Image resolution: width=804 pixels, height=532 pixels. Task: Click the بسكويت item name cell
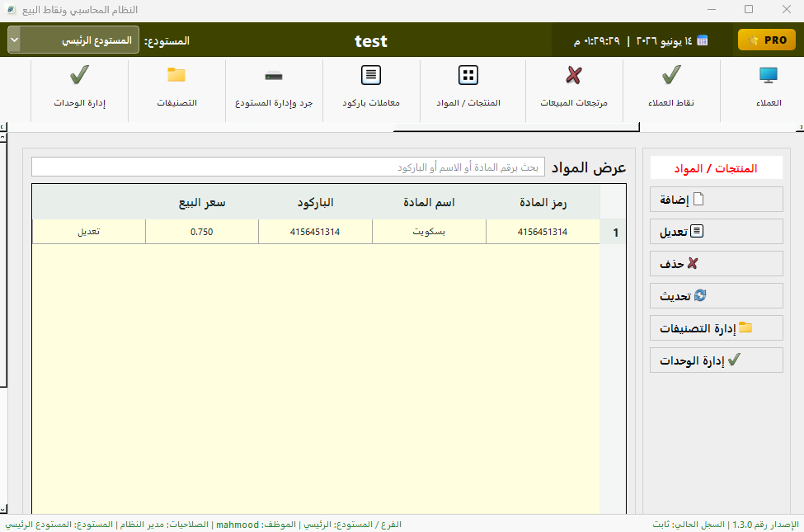click(429, 232)
